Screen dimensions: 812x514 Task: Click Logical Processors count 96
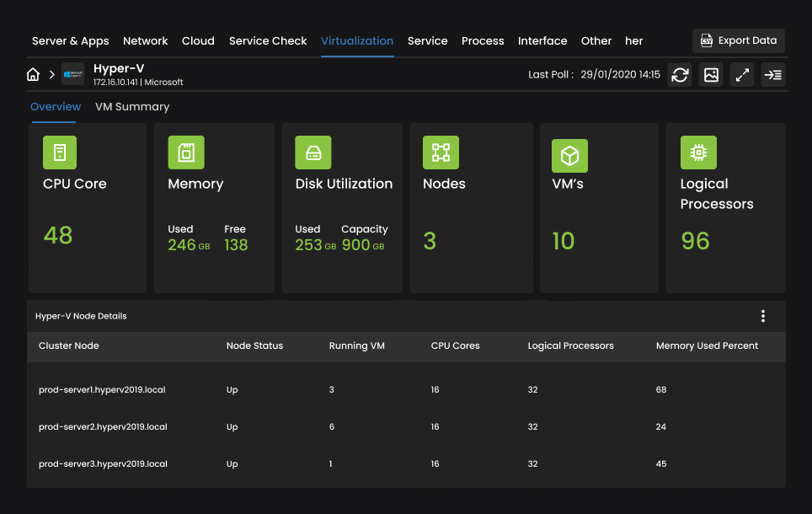tap(696, 241)
